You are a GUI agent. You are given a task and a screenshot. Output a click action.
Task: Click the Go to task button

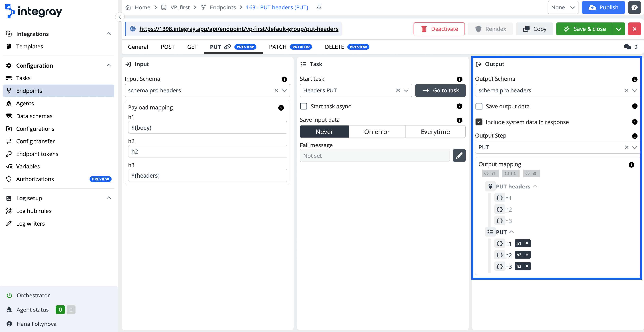440,90
